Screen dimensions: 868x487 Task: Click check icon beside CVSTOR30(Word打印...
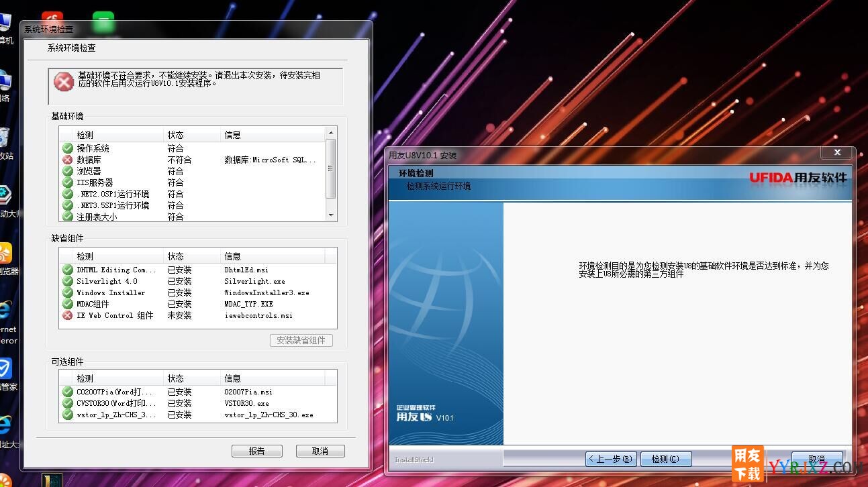[68, 403]
